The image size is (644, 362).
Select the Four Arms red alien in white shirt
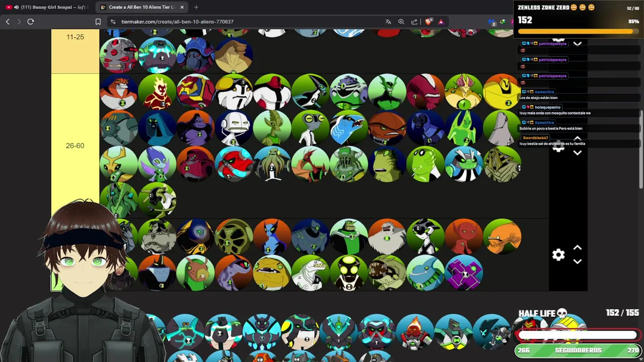point(272,92)
